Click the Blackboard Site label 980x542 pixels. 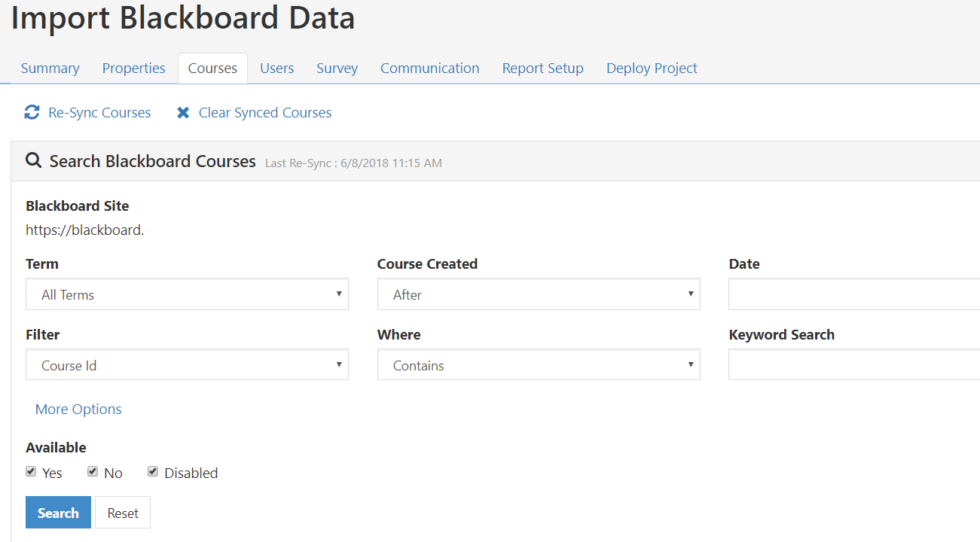coord(78,206)
